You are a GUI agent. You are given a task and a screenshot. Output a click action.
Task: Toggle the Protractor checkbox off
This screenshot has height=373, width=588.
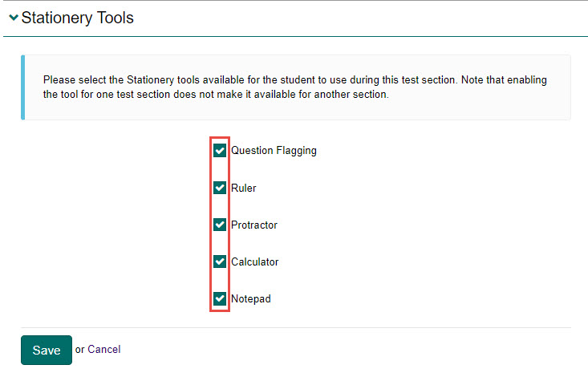220,225
